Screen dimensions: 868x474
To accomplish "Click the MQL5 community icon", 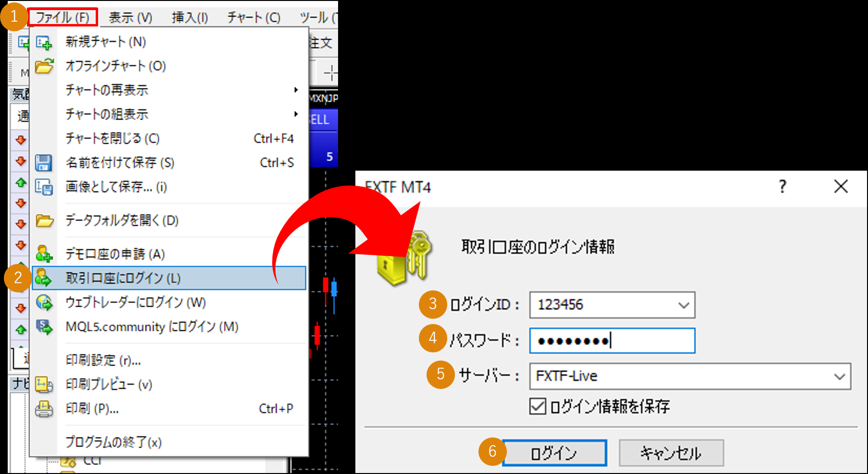I will (x=44, y=327).
